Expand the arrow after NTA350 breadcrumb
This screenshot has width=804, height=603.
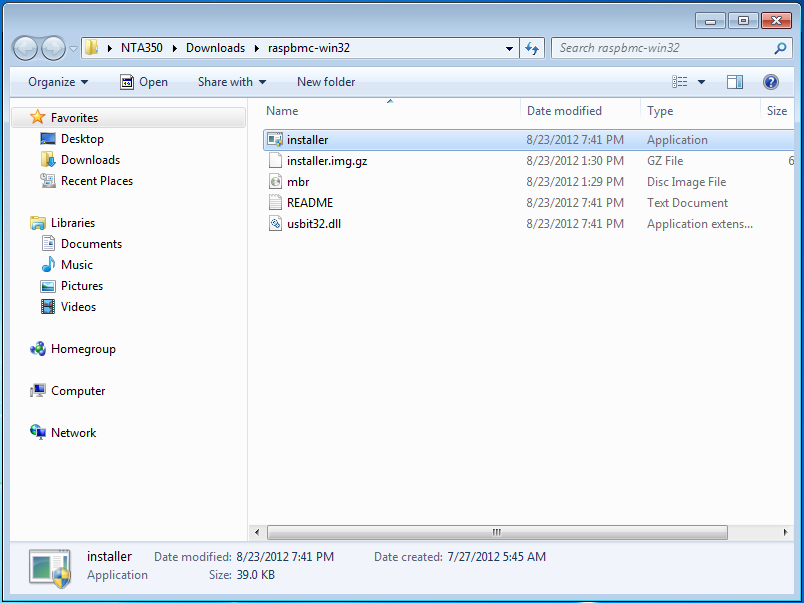175,48
